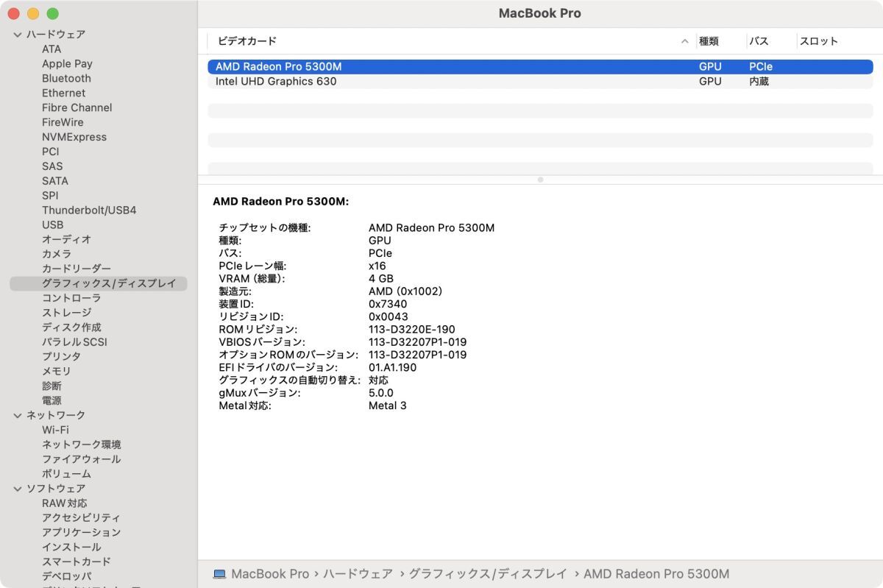Collapse the ソフトウェア section

(18, 489)
